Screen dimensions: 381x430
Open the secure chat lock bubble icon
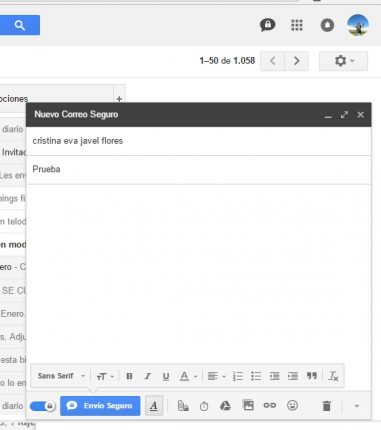268,25
